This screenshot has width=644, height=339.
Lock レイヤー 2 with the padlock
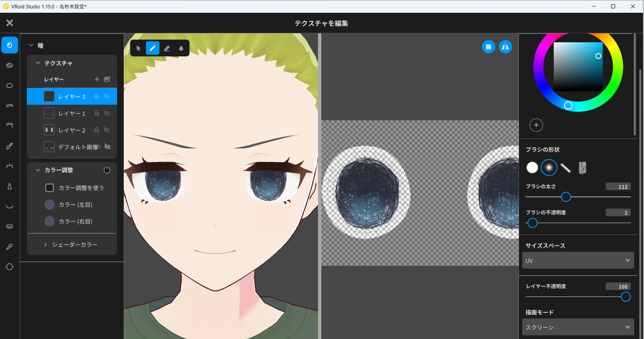97,130
